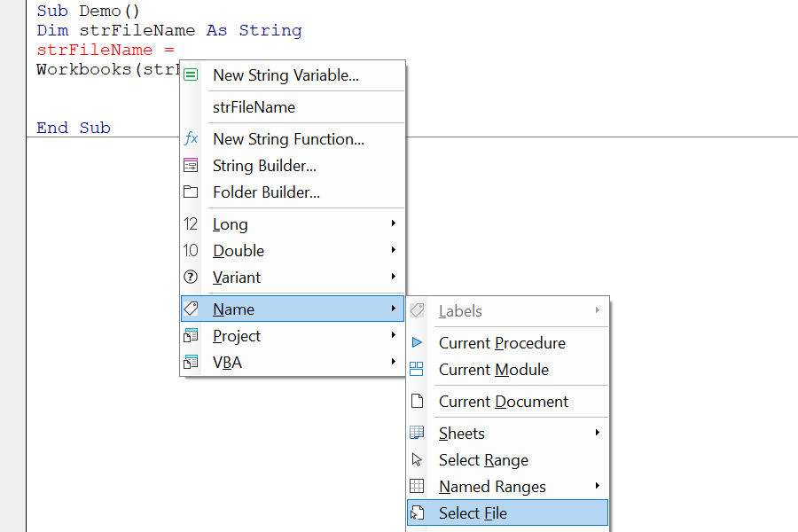Select the VBA menu item

coord(293,362)
